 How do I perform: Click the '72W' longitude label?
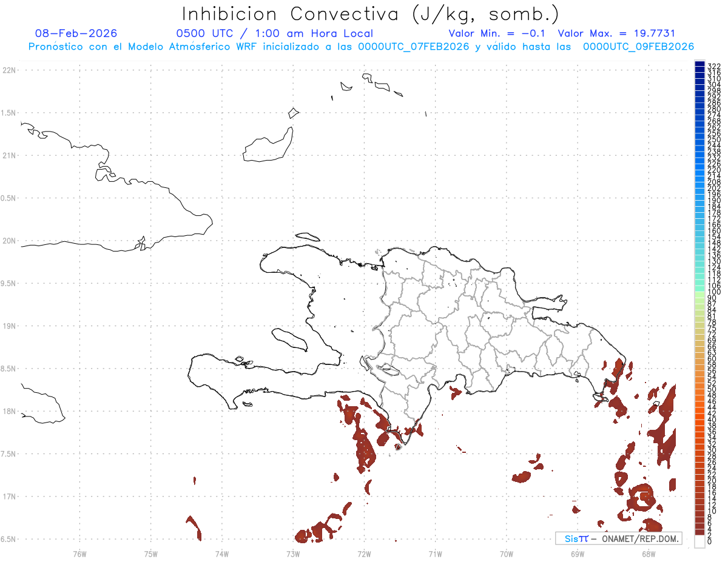[x=364, y=554]
